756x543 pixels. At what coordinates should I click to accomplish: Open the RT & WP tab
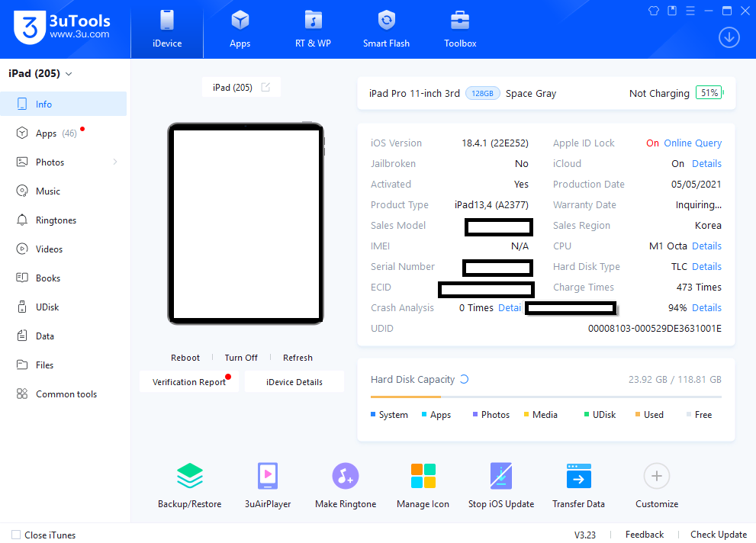(x=313, y=30)
